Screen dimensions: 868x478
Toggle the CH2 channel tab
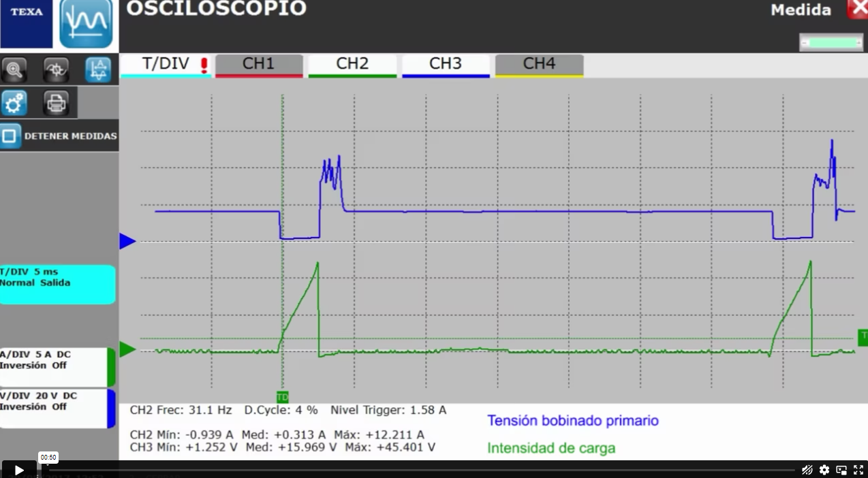[x=352, y=65]
